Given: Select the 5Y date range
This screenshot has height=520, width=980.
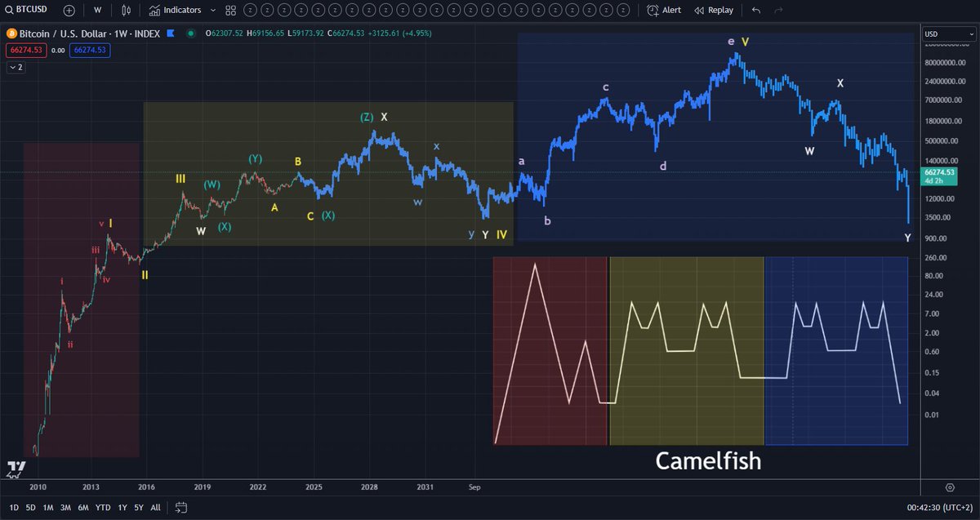Looking at the screenshot, I should 139,508.
